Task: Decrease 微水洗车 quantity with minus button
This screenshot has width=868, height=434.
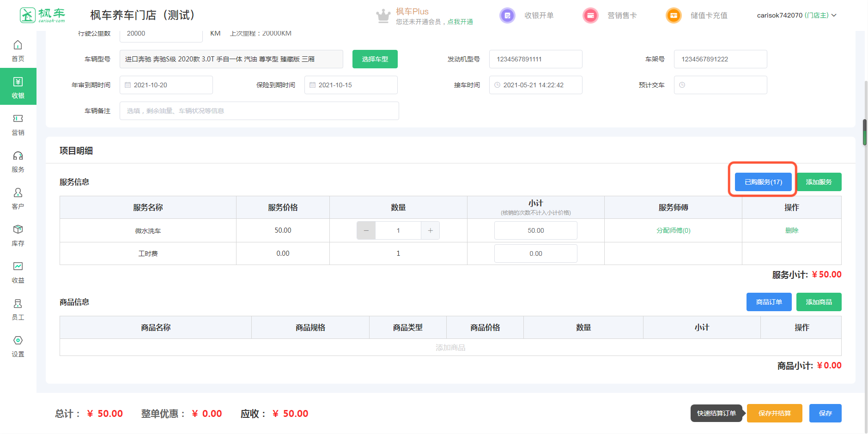Action: point(366,230)
